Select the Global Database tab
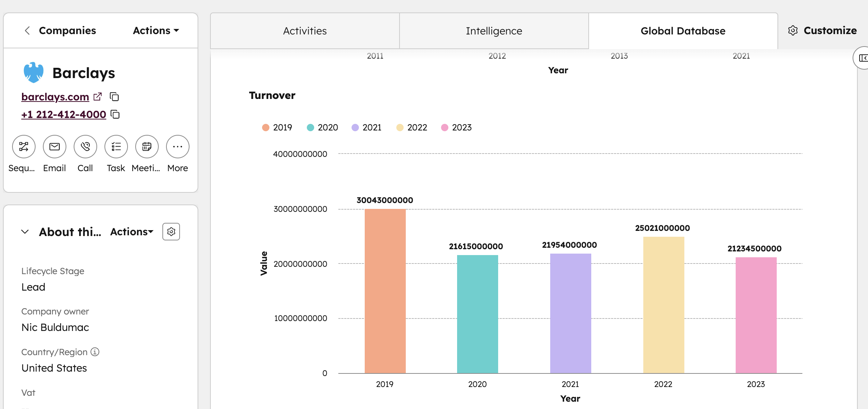 coord(683,31)
